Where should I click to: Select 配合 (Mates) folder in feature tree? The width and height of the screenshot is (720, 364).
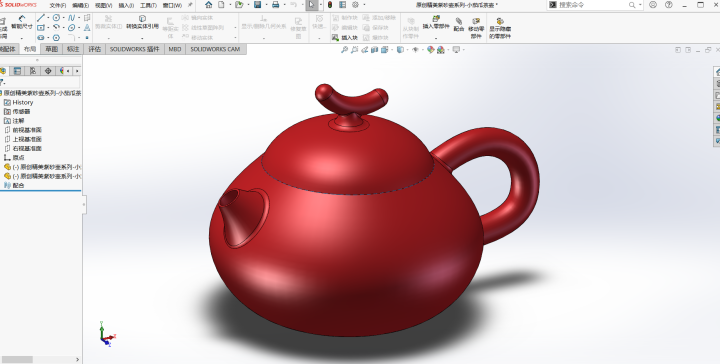[14, 185]
